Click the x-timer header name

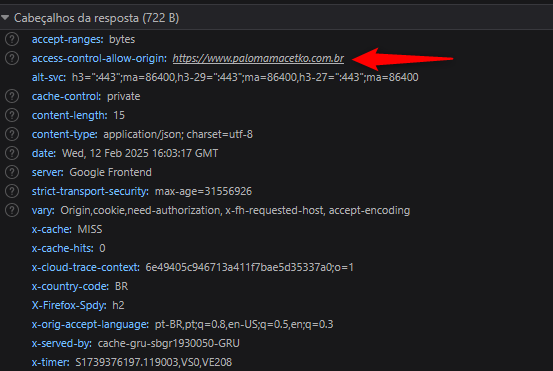tap(51, 363)
